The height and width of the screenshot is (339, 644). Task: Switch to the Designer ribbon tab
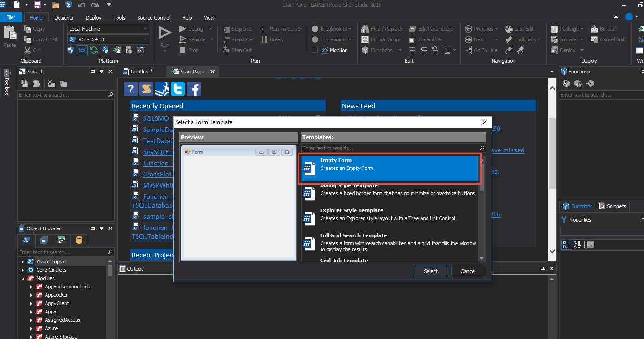click(64, 18)
